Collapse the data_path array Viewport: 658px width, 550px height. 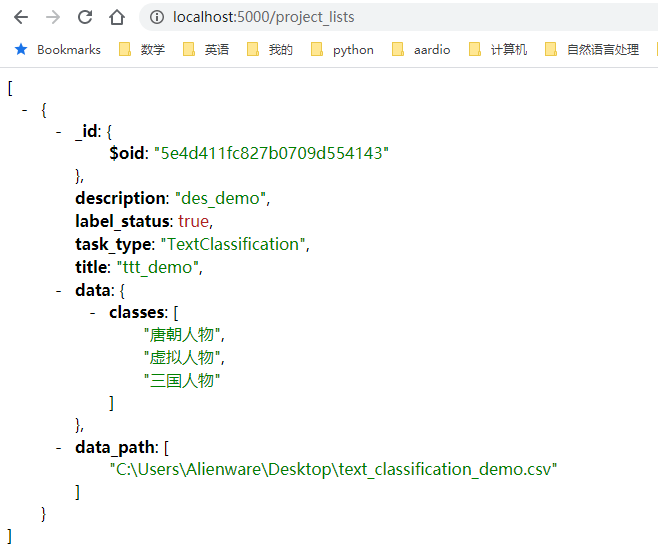(59, 447)
